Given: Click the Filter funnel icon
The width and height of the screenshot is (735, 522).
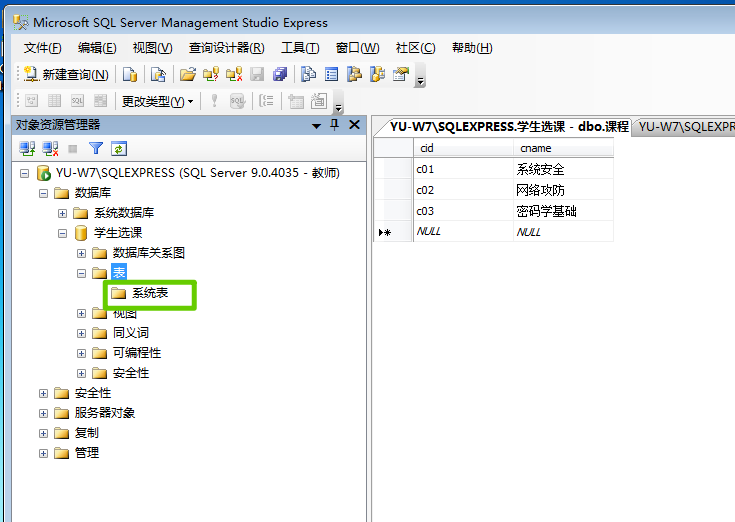Looking at the screenshot, I should (x=96, y=149).
